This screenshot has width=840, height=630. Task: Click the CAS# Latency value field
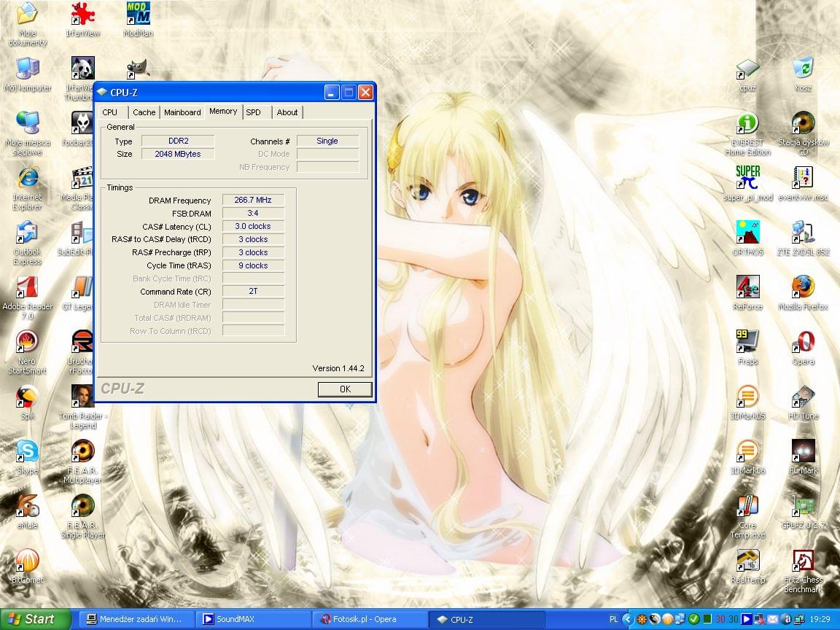253,226
